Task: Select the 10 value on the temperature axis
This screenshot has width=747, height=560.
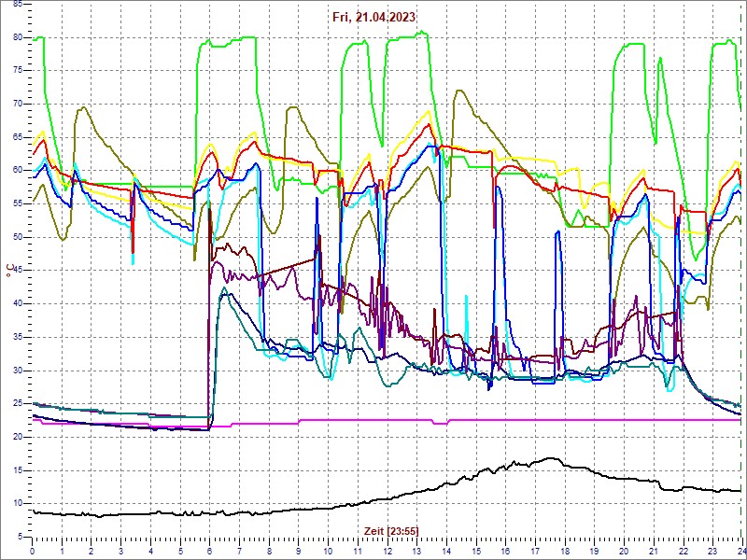Action: pos(17,504)
